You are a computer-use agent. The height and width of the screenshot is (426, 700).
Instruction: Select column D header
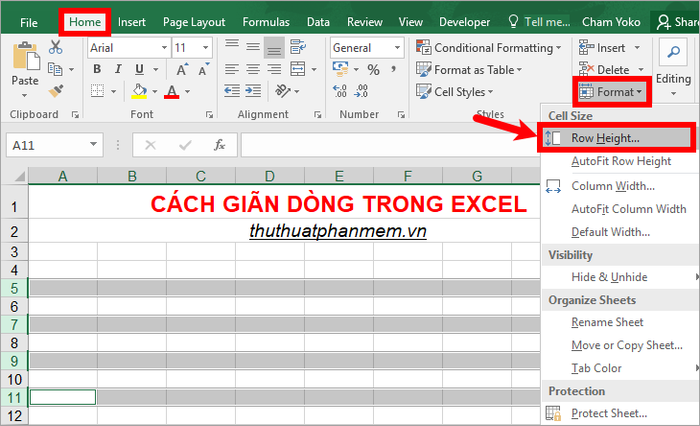[270, 176]
